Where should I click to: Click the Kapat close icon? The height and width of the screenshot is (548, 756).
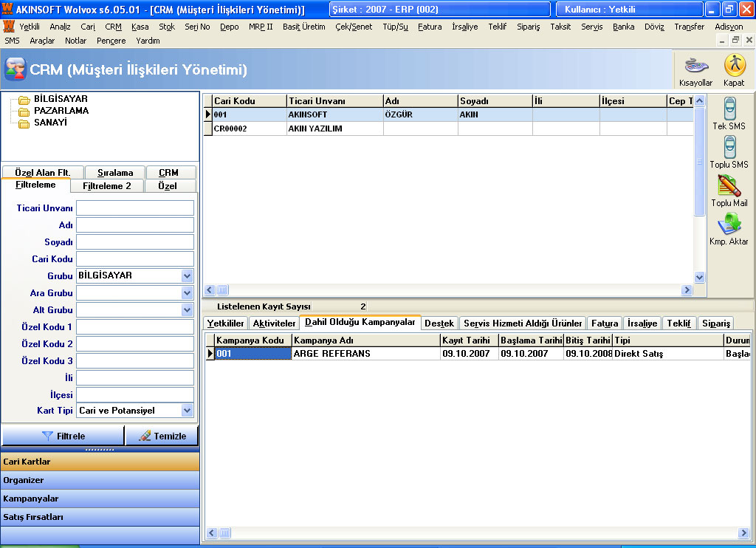tap(734, 70)
